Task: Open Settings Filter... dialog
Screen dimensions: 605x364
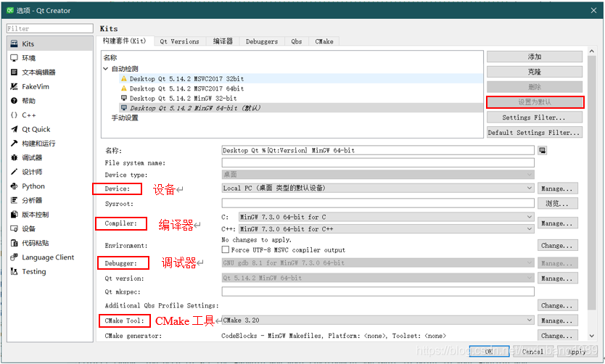Action: coord(535,117)
